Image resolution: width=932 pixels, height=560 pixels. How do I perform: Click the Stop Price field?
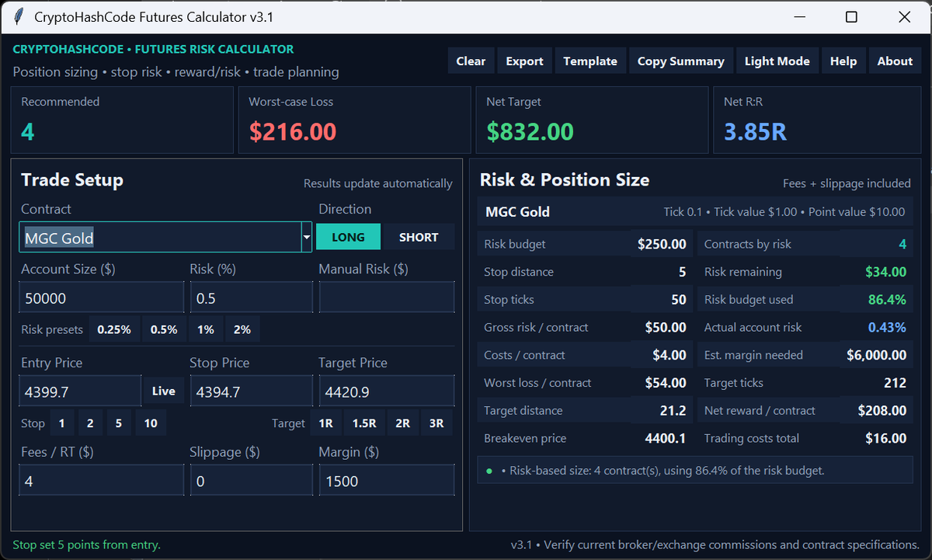(x=251, y=391)
